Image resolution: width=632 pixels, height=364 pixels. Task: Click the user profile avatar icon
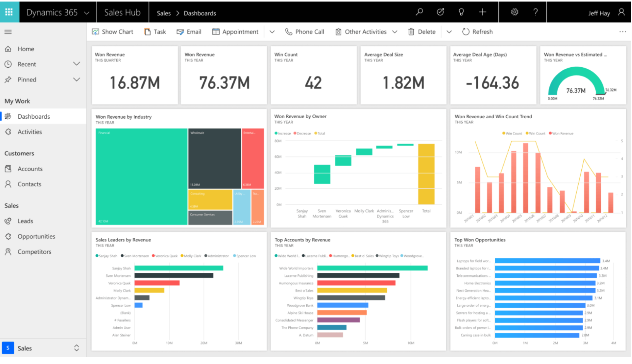pyautogui.click(x=621, y=12)
